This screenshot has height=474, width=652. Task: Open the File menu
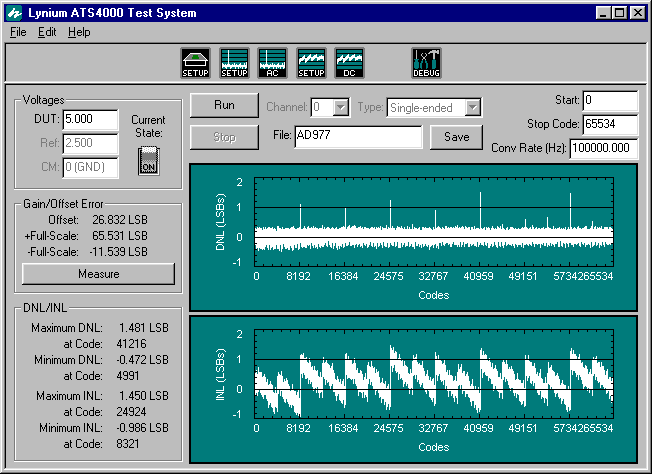point(18,32)
